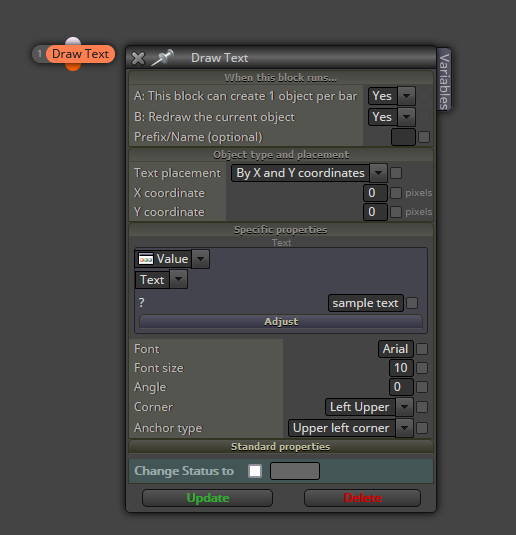Expand the Value type dropdown
The width and height of the screenshot is (516, 535).
coord(201,259)
